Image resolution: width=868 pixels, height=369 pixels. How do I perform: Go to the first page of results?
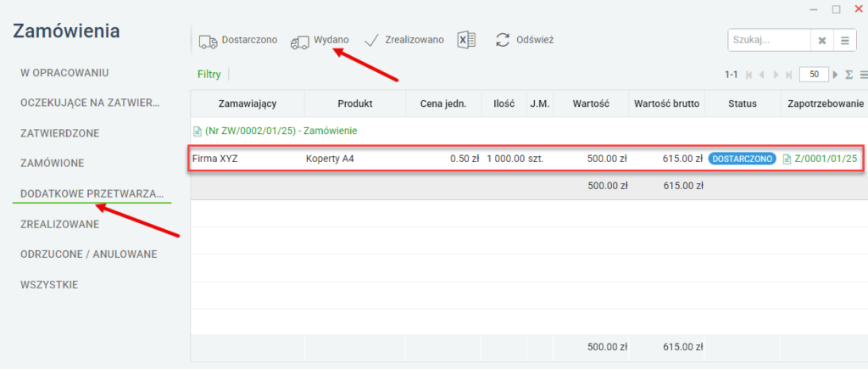749,75
